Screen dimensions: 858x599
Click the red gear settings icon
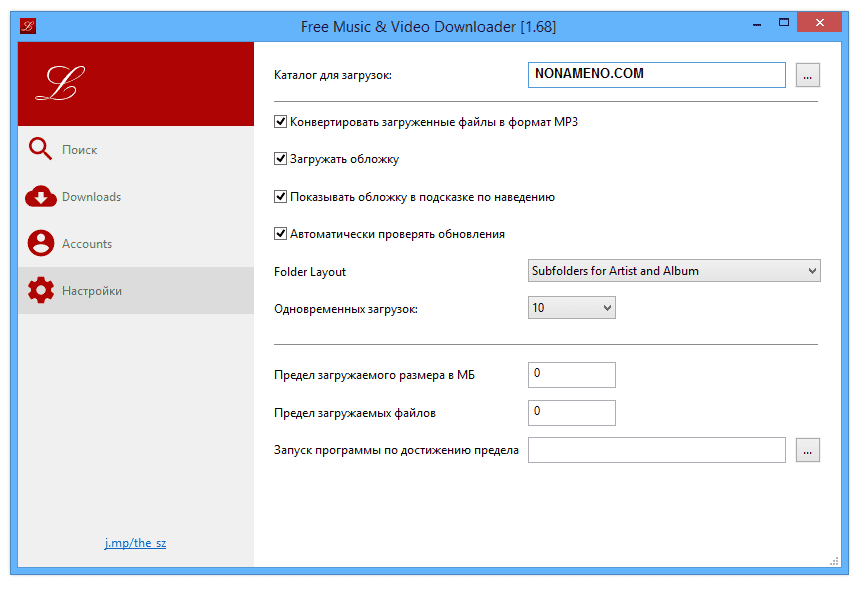pos(40,291)
